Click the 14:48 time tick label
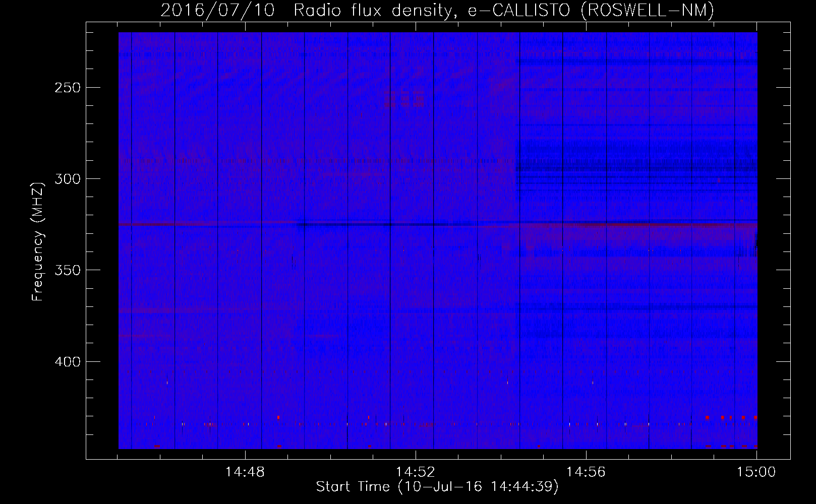 click(245, 472)
